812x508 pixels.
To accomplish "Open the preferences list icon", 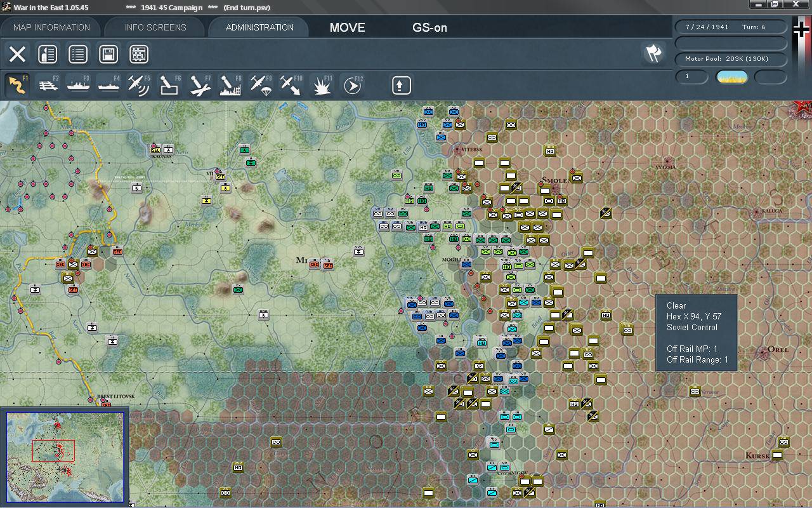I will pyautogui.click(x=78, y=54).
